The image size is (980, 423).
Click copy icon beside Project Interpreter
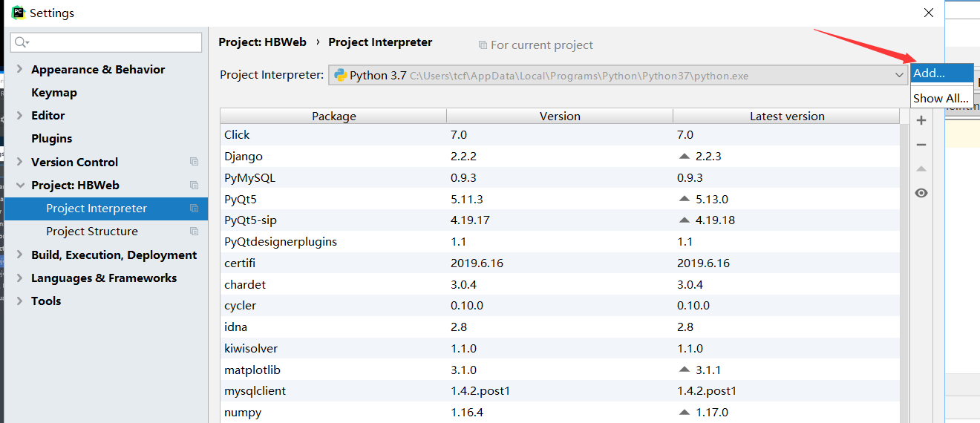(194, 209)
